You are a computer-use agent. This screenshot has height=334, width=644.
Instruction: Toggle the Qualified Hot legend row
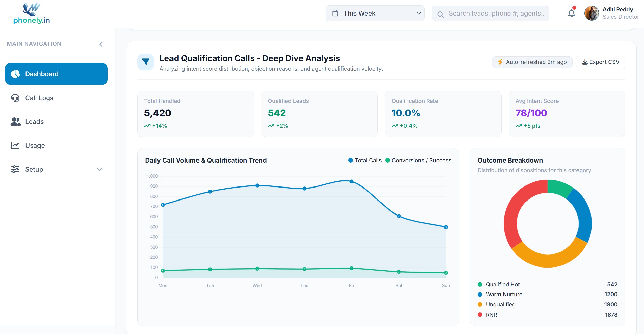tap(547, 284)
